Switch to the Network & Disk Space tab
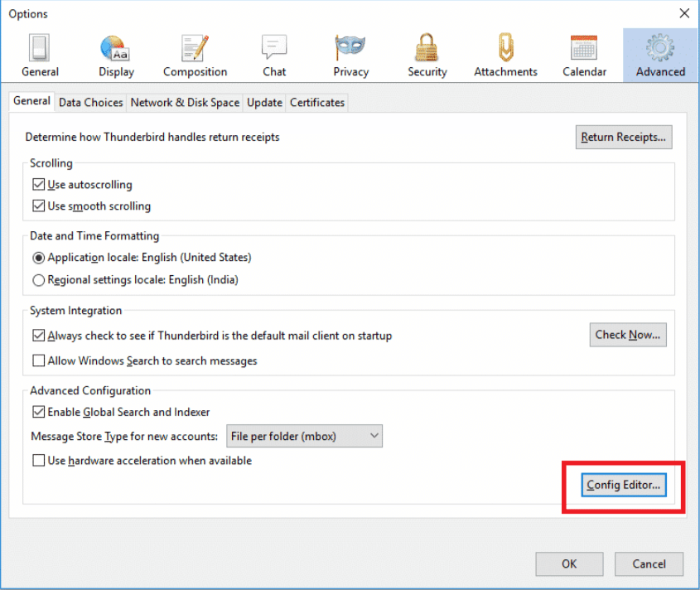Image resolution: width=700 pixels, height=590 pixels. pos(184,102)
